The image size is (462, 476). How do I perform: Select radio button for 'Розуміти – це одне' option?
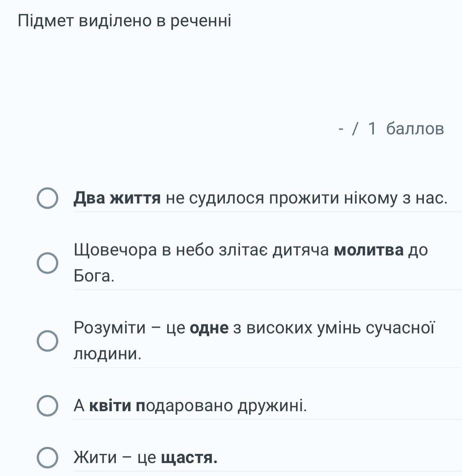(47, 341)
